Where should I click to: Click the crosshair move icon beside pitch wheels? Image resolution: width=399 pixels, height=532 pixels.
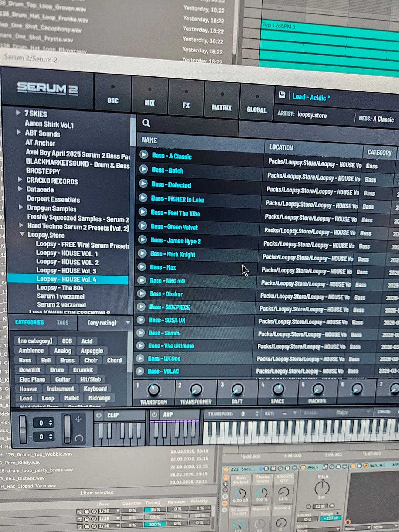(x=79, y=419)
